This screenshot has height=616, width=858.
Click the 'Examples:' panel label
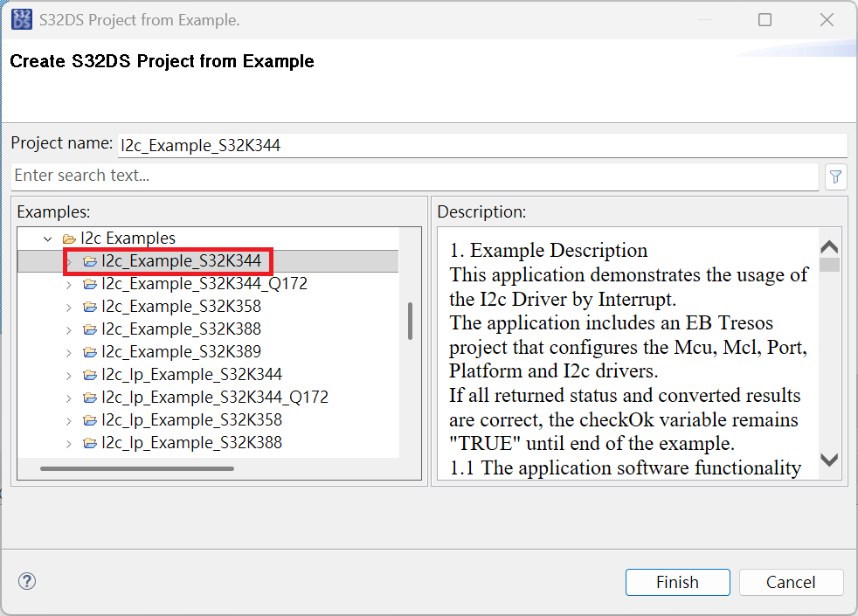[x=53, y=211]
